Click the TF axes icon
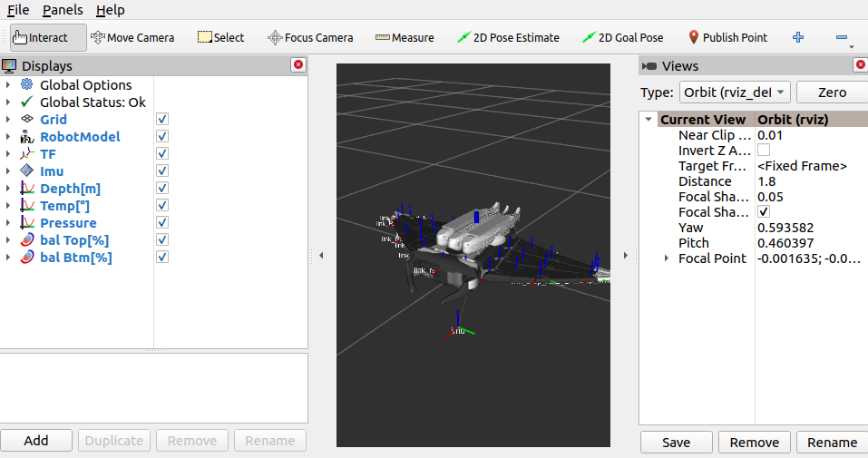868x458 pixels. tap(26, 153)
